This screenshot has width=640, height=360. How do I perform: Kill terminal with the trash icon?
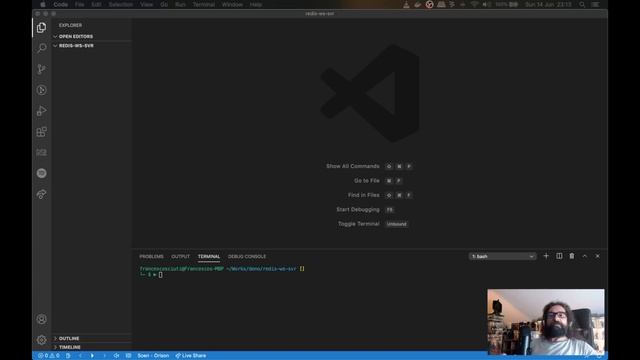click(572, 256)
